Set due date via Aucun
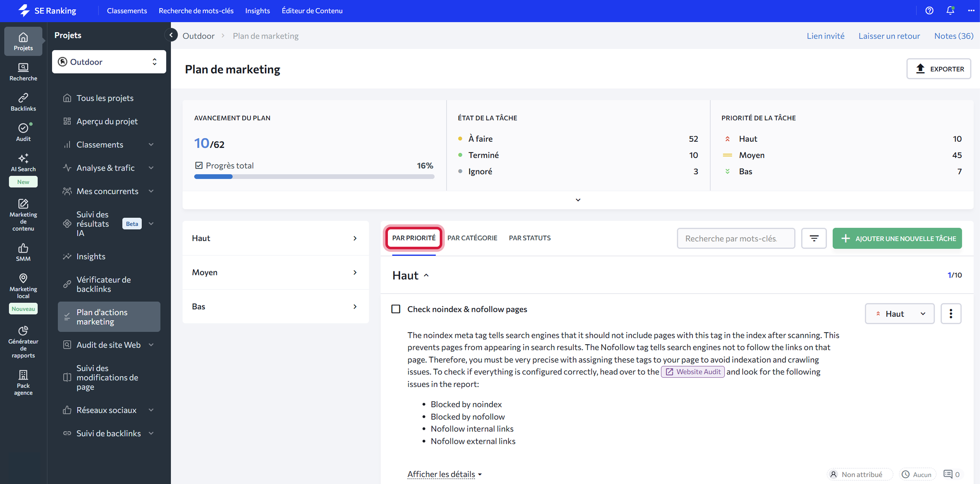Viewport: 980px width, 484px height. pyautogui.click(x=917, y=474)
